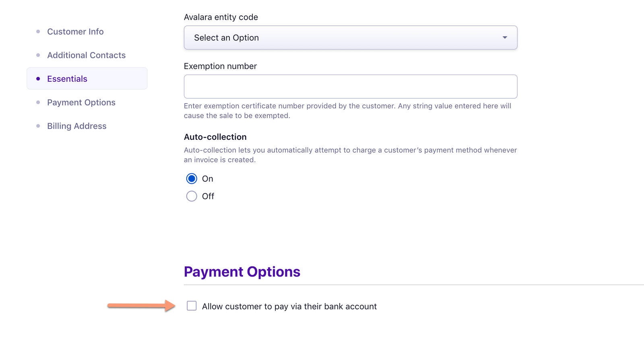Jump to Payment Options from sidebar
The width and height of the screenshot is (644, 342).
coord(81,102)
